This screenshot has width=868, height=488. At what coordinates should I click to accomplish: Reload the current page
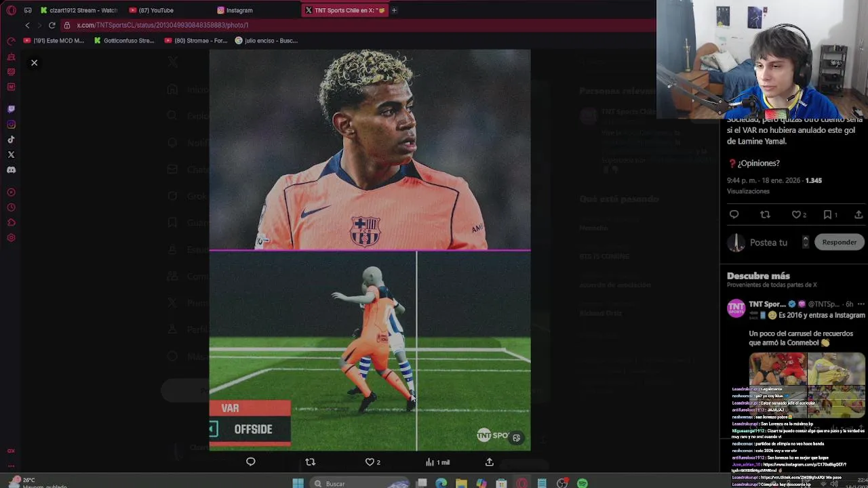point(52,25)
